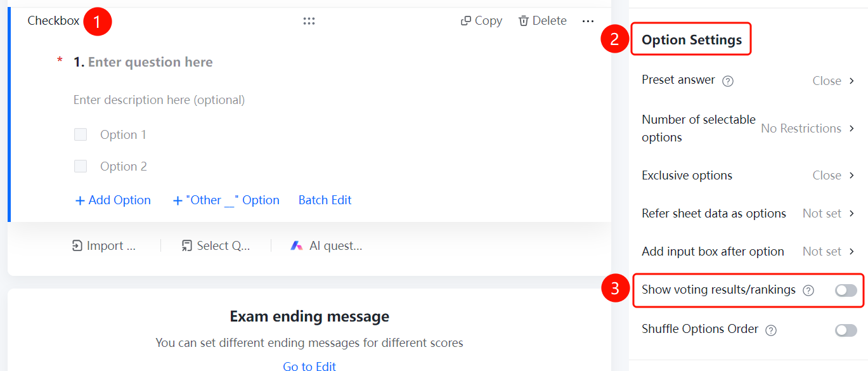Click the description input field
Viewport: 868px width, 371px height.
point(159,100)
